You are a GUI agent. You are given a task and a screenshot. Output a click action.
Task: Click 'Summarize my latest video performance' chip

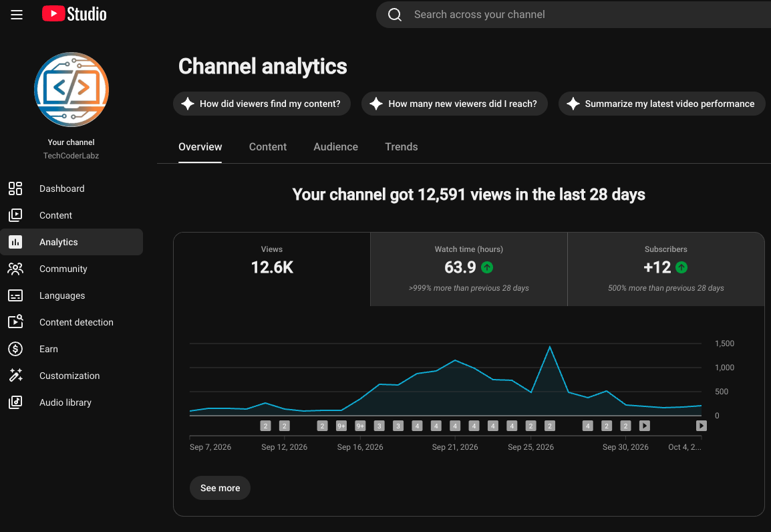tap(662, 104)
